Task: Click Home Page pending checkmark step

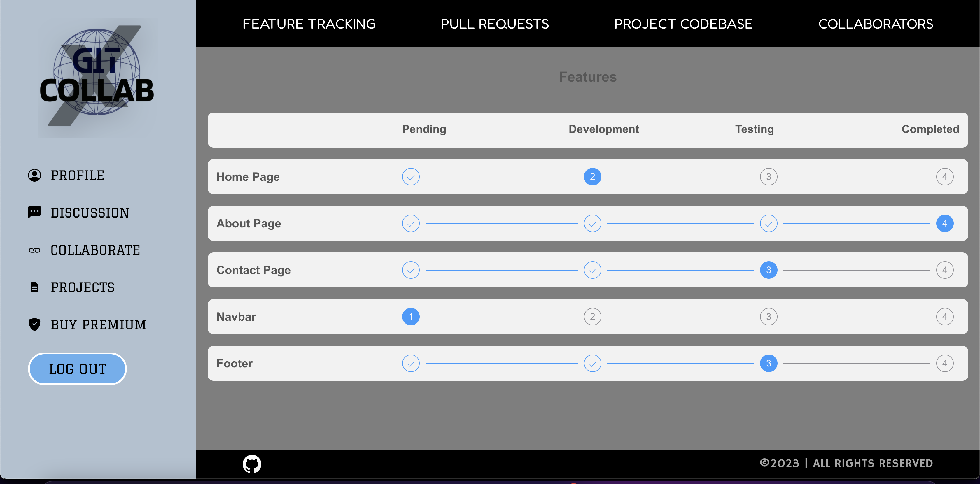Action: point(411,177)
